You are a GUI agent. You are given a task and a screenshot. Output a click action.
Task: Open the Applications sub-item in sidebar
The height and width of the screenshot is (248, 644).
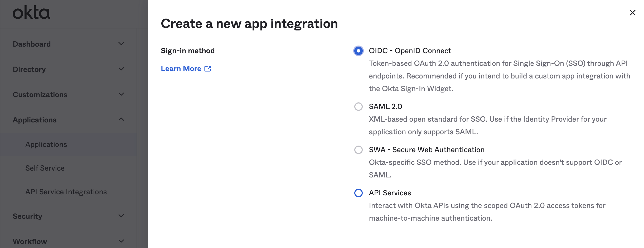click(x=46, y=145)
